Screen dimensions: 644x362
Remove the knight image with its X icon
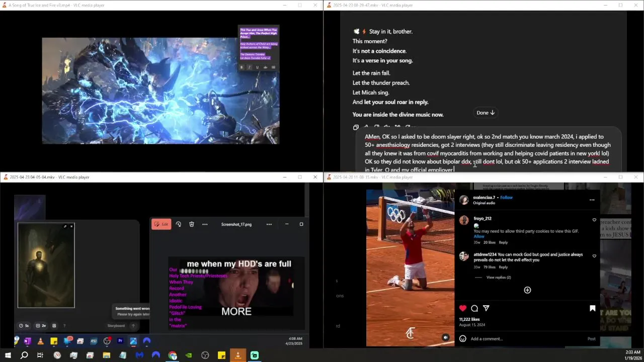[71, 227]
